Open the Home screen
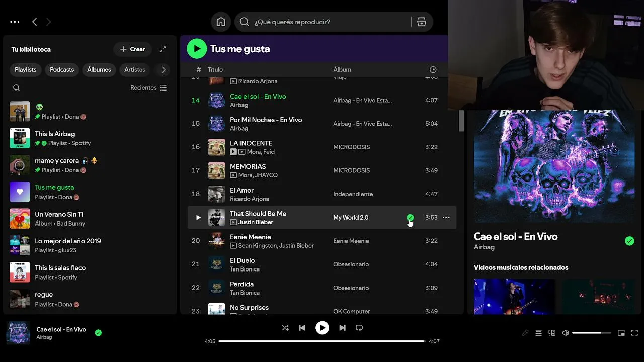Image resolution: width=644 pixels, height=362 pixels. point(221,22)
